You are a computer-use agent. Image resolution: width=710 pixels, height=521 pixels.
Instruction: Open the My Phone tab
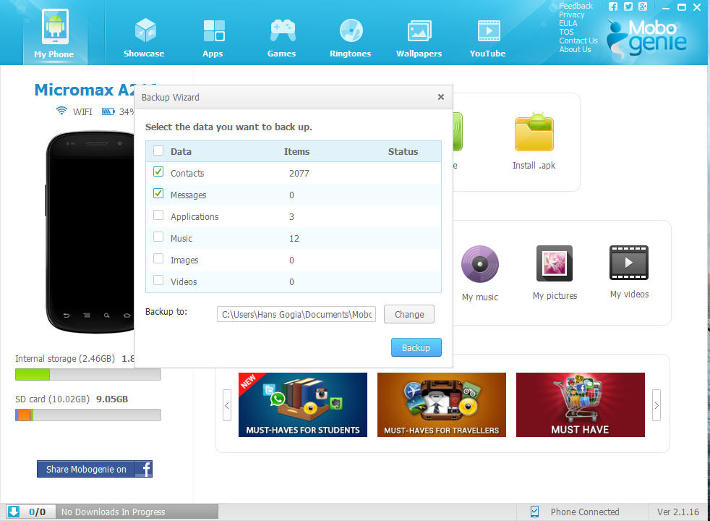tap(55, 34)
